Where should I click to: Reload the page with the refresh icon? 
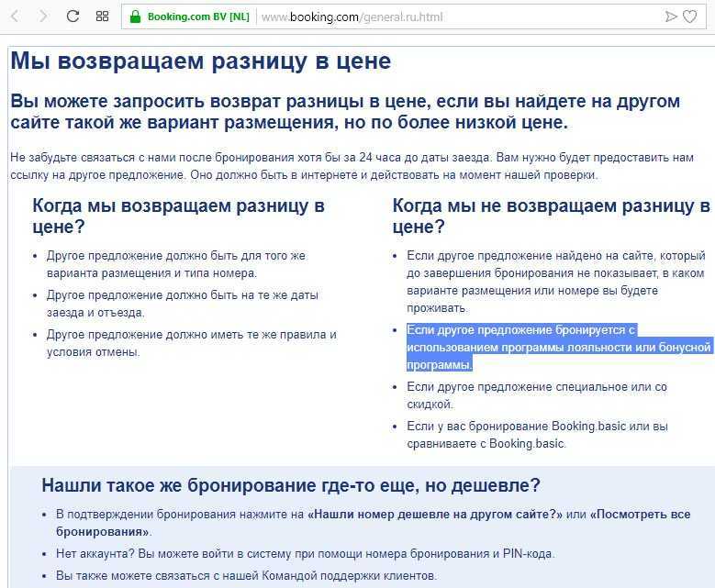(73, 17)
